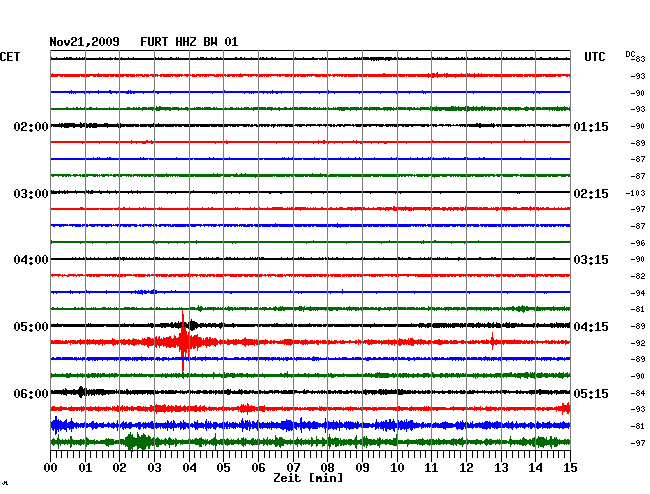Click the DC value -82
650x494 pixels.
coord(638,276)
